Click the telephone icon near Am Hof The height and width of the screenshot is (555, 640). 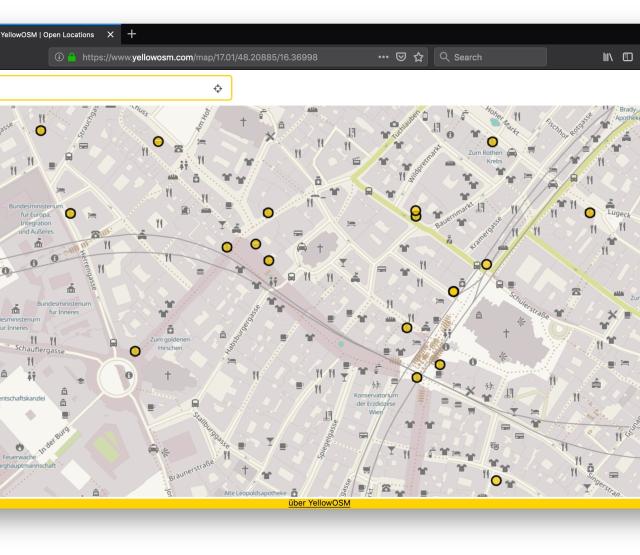(x=178, y=149)
